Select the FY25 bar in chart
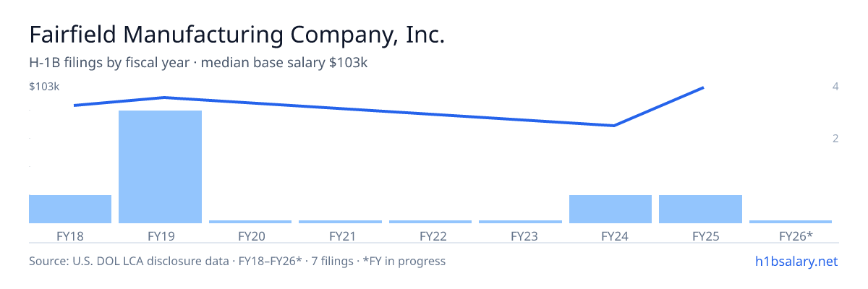 pyautogui.click(x=700, y=209)
